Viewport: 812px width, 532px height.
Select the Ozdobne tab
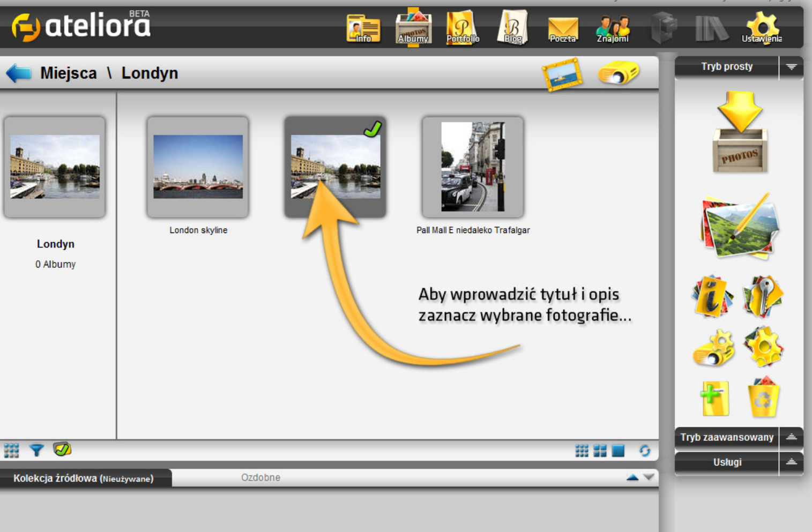coord(260,477)
